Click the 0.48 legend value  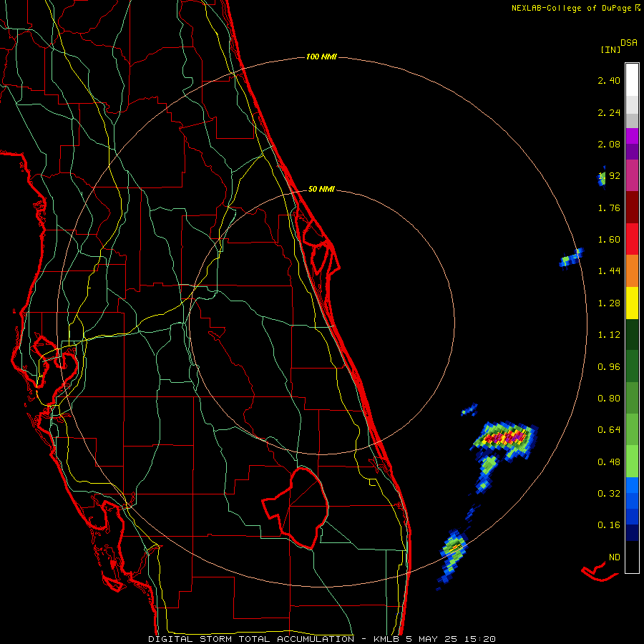[609, 462]
